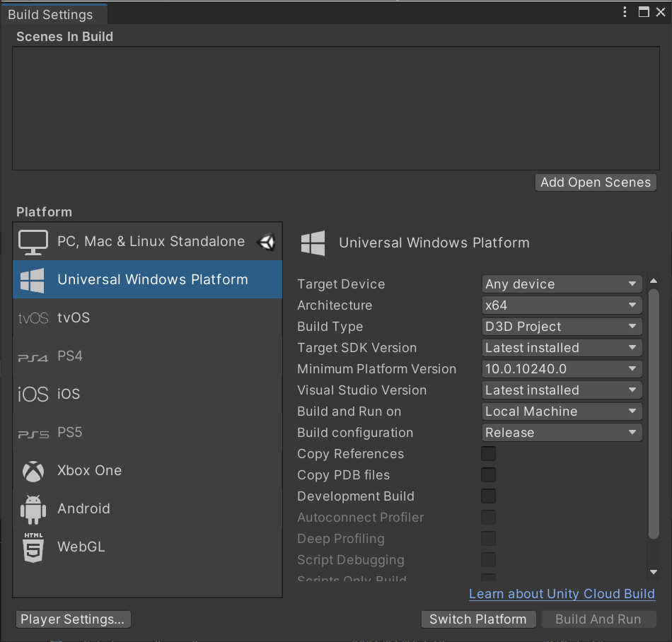The image size is (672, 642).
Task: Click the PS5 logo icon
Action: click(33, 434)
